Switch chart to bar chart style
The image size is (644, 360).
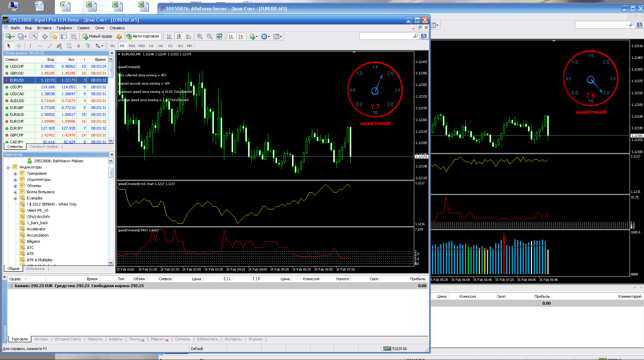[169, 36]
